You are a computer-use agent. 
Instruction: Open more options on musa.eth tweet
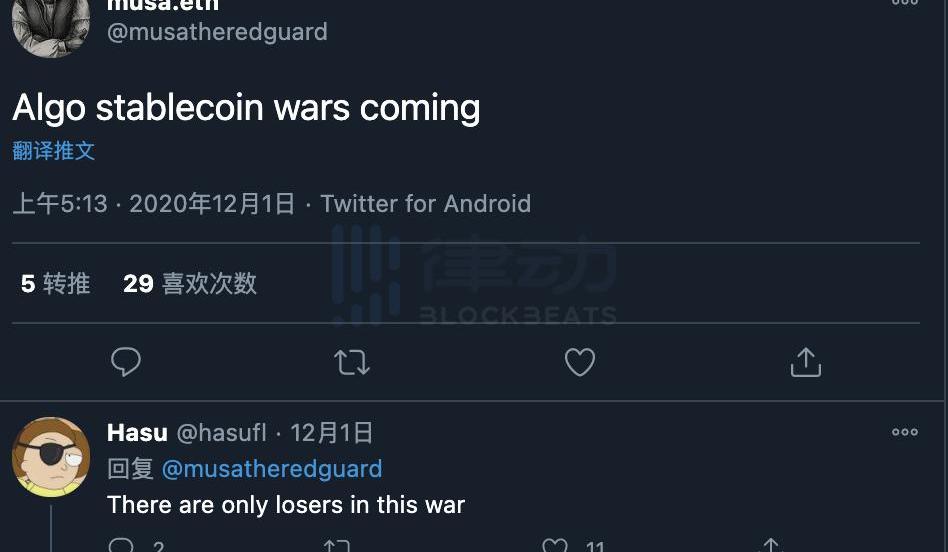(x=904, y=2)
